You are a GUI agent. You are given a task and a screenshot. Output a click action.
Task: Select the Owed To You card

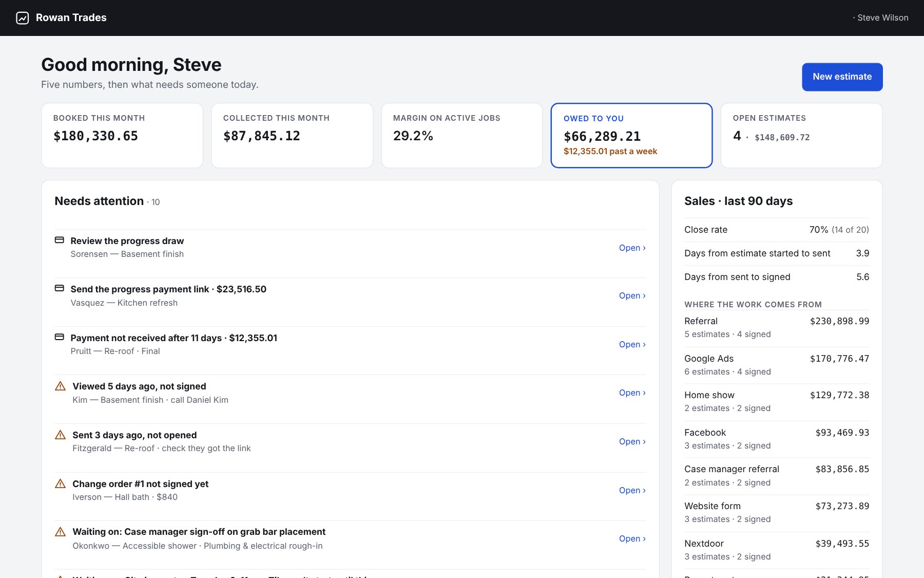pyautogui.click(x=631, y=136)
